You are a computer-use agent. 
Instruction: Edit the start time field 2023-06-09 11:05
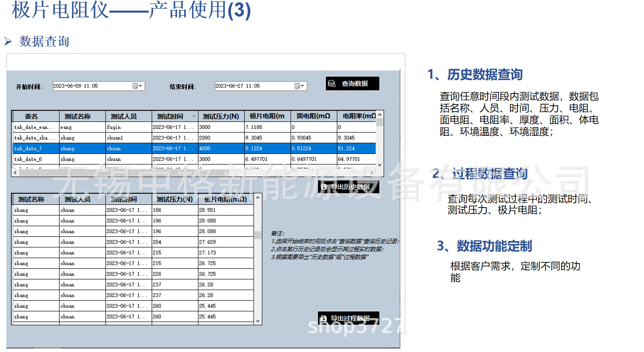click(99, 86)
